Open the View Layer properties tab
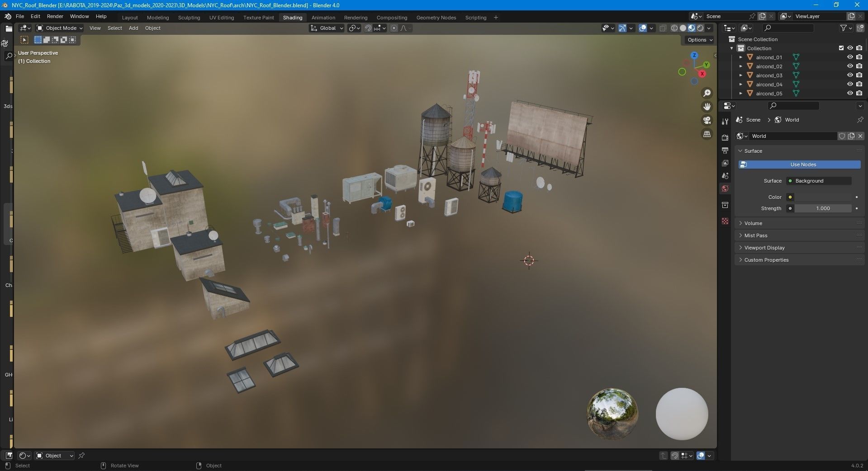 coord(725,163)
